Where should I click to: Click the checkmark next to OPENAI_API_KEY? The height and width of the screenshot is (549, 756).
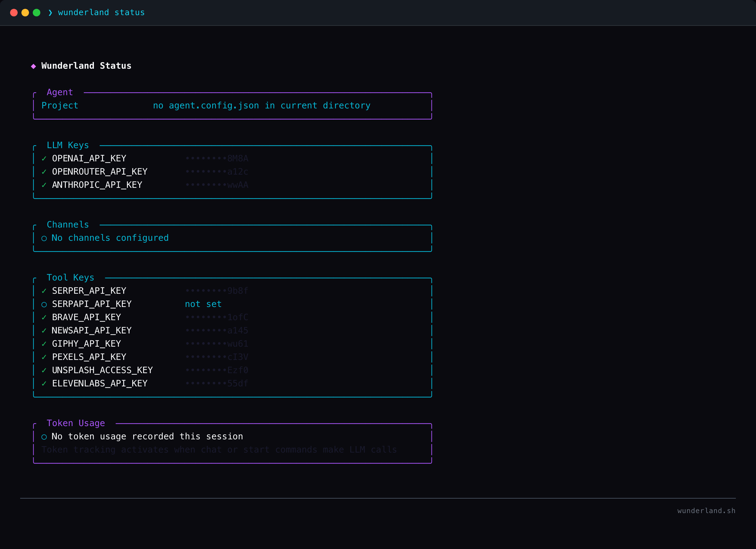(x=44, y=159)
